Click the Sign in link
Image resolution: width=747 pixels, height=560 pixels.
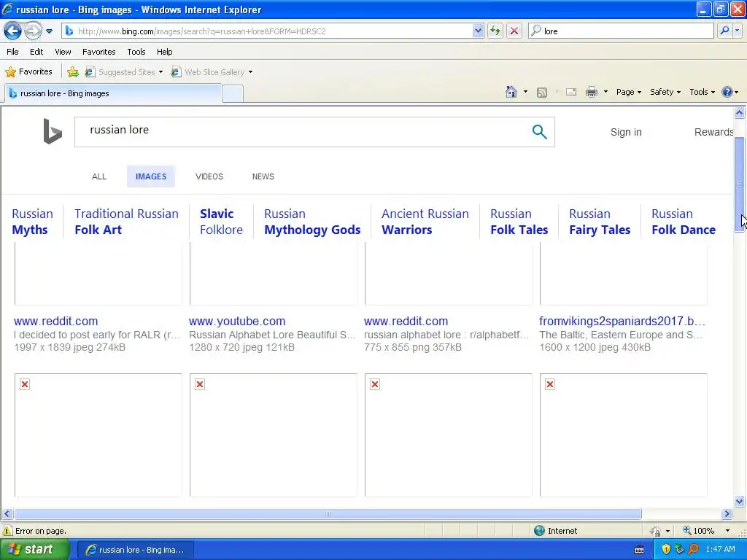(626, 132)
